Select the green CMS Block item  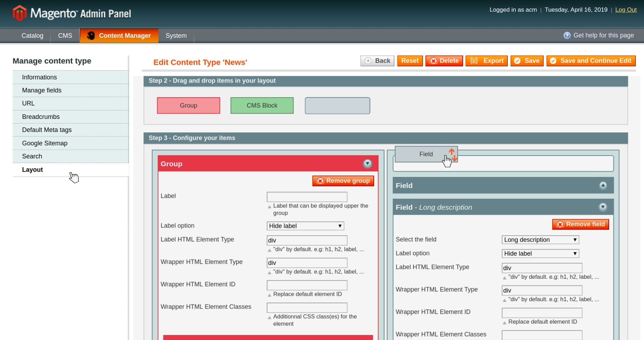pos(262,105)
